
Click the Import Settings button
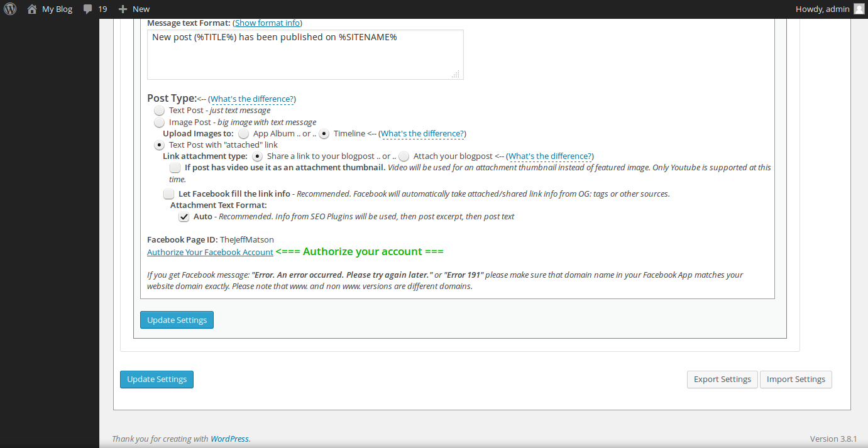click(796, 380)
